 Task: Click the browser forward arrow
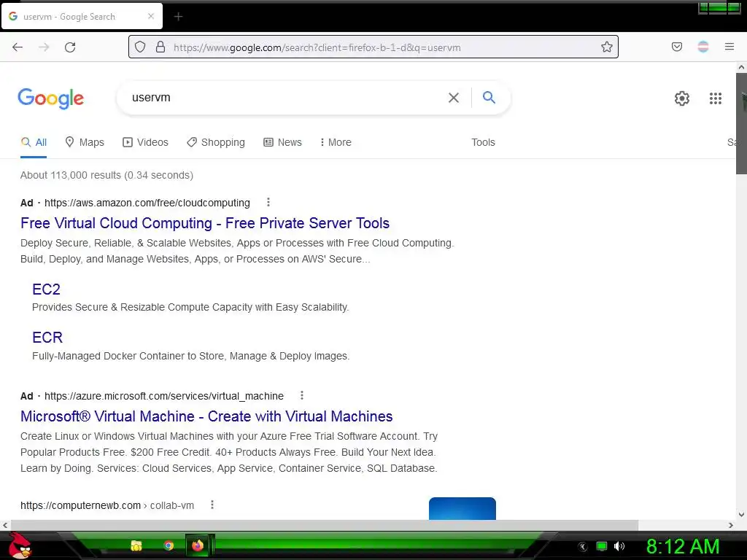(44, 47)
